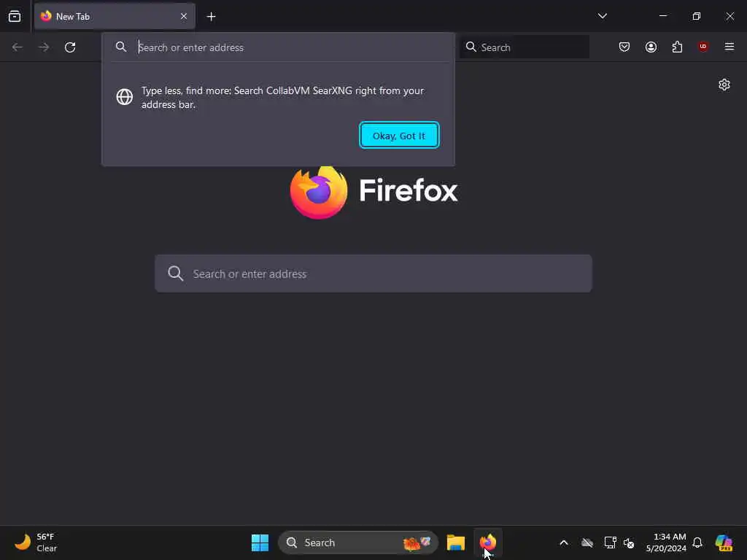Launch Copilot preview from taskbar
The width and height of the screenshot is (747, 560).
tap(724, 542)
